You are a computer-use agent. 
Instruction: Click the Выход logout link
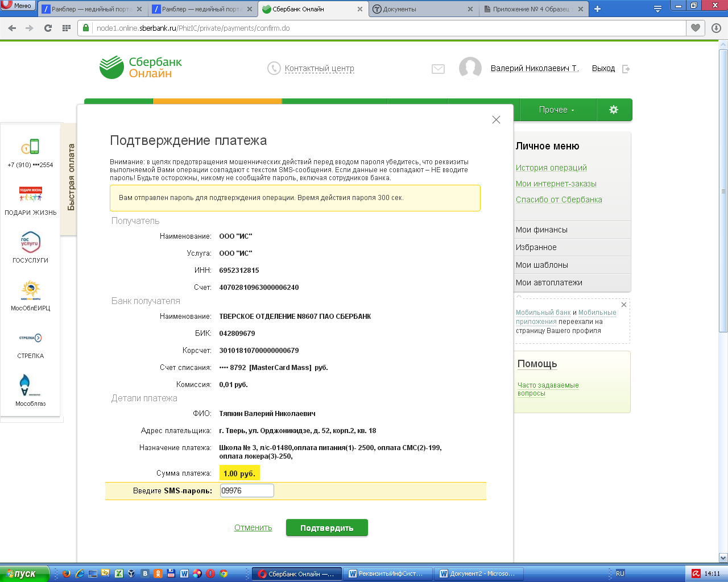[x=603, y=68]
